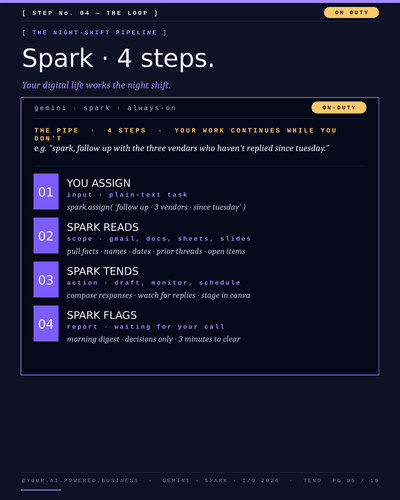Click the 03 step number tile

[x=46, y=279]
